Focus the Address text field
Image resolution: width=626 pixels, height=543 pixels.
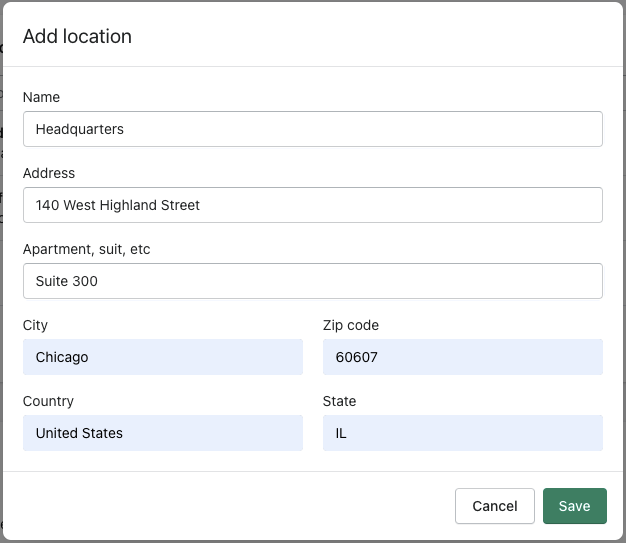[x=312, y=205]
